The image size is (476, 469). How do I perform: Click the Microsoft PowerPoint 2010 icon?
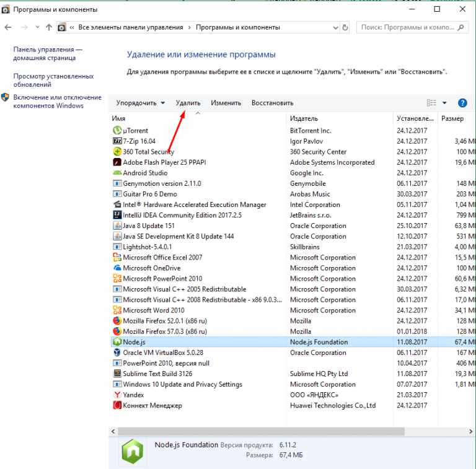[117, 278]
